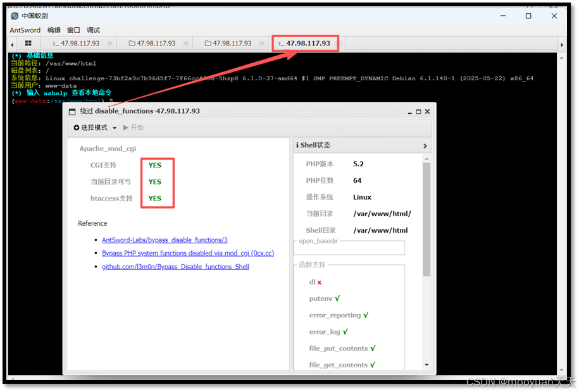Click the htaccess支持 YES value
579x392 pixels.
[155, 199]
